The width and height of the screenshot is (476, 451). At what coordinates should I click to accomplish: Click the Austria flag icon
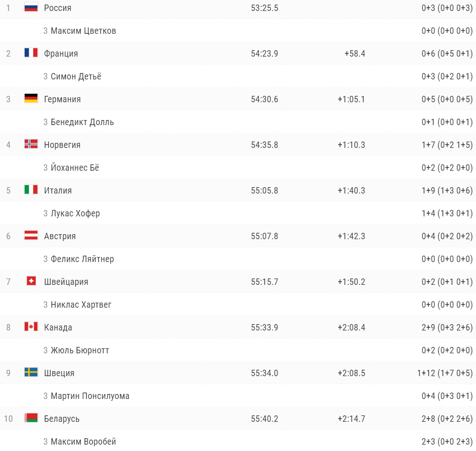click(31, 236)
